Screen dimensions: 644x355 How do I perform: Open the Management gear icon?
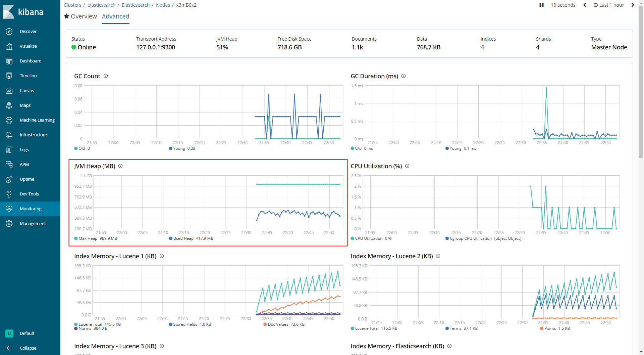(x=9, y=223)
